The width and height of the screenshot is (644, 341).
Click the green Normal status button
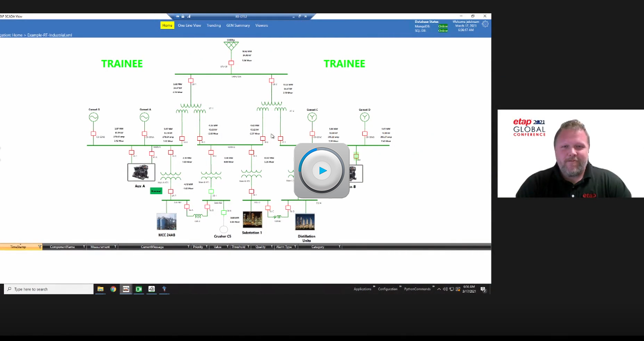156,191
